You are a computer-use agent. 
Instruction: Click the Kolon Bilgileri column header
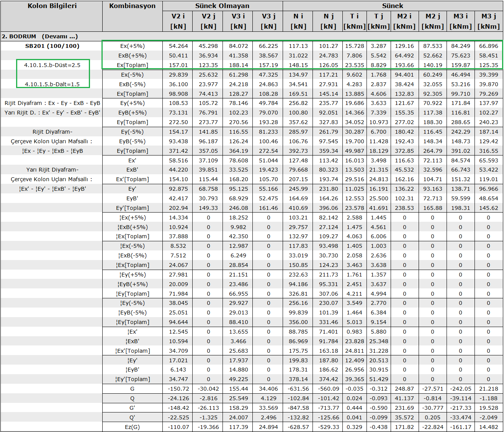click(52, 6)
